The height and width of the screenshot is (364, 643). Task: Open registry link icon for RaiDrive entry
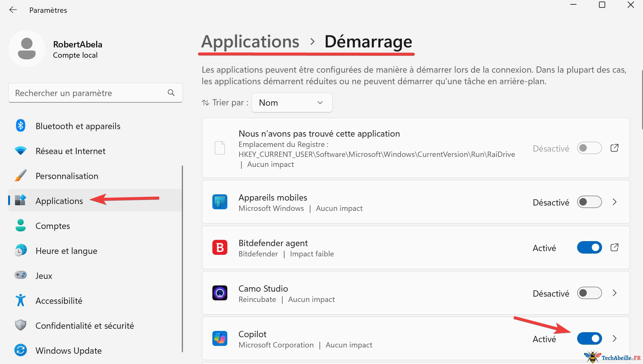click(614, 148)
